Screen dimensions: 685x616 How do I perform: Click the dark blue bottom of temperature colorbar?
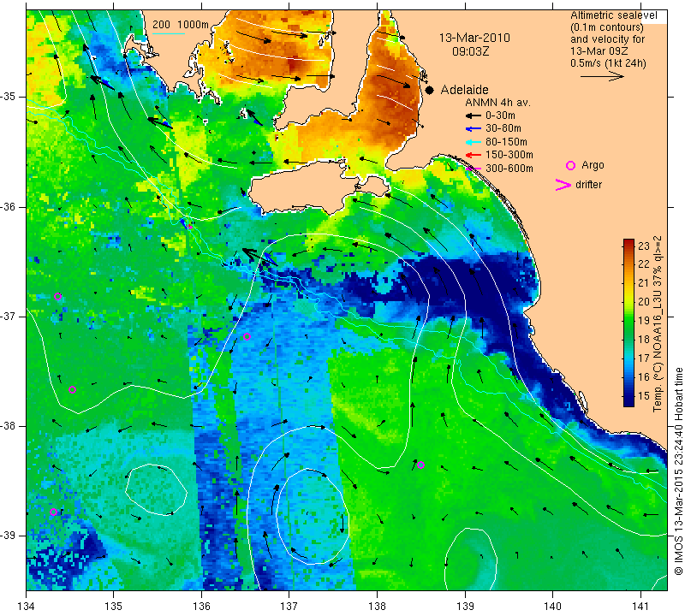tap(628, 400)
